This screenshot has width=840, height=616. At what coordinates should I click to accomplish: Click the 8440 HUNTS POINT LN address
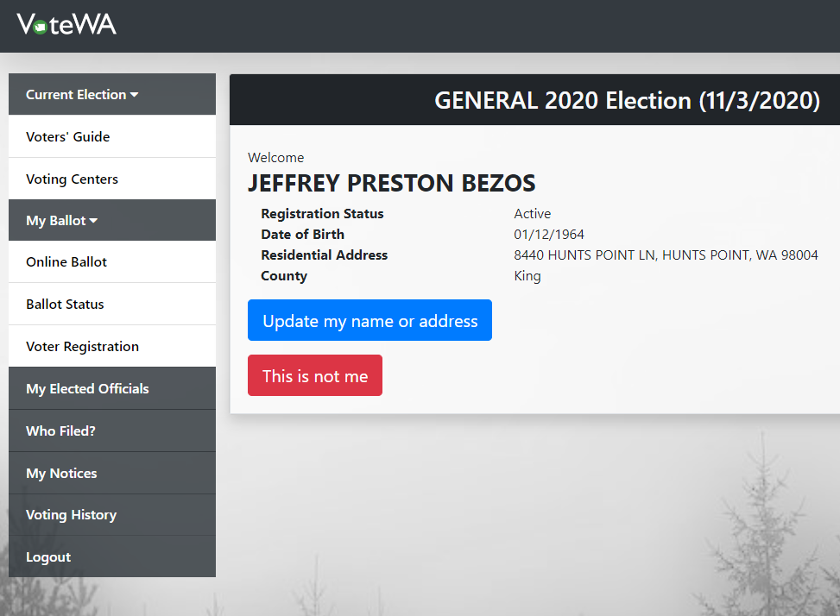pyautogui.click(x=666, y=255)
